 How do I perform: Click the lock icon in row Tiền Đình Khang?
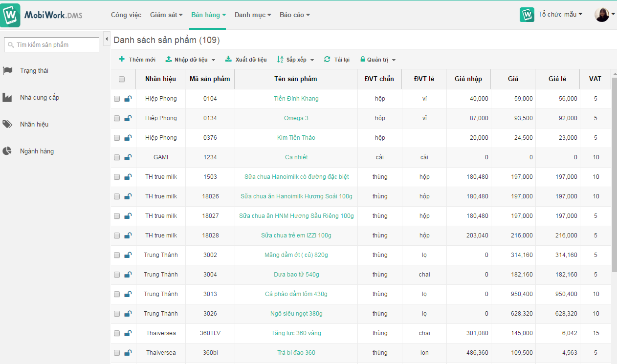tap(128, 99)
